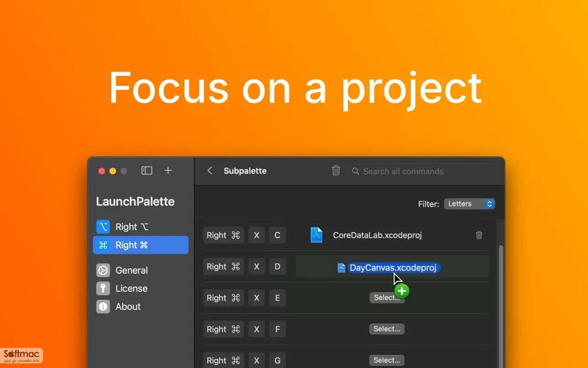
Task: Remove CoreDataLab.xcodeproj with row trash icon
Action: (479, 235)
